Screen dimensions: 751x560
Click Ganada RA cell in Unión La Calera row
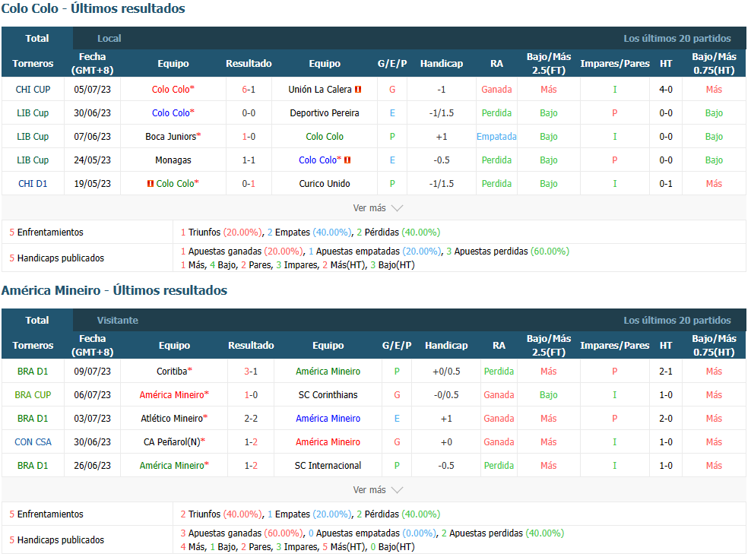tap(496, 90)
